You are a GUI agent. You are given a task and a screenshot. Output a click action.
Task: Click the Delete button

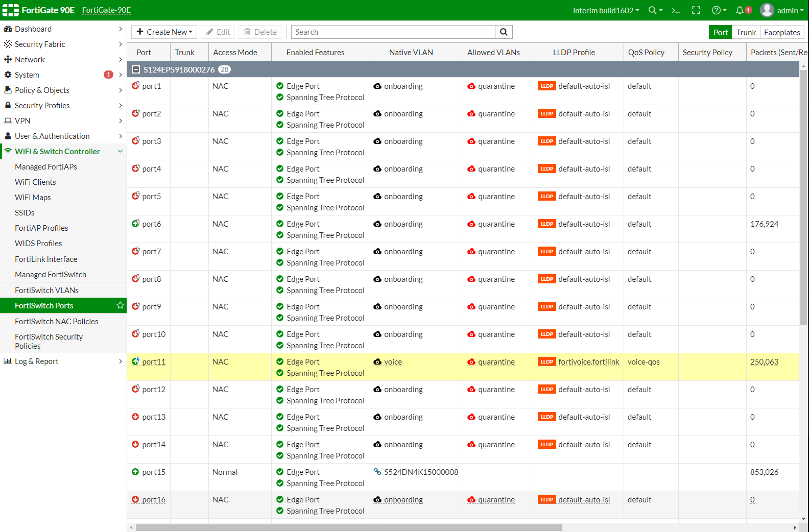(260, 32)
